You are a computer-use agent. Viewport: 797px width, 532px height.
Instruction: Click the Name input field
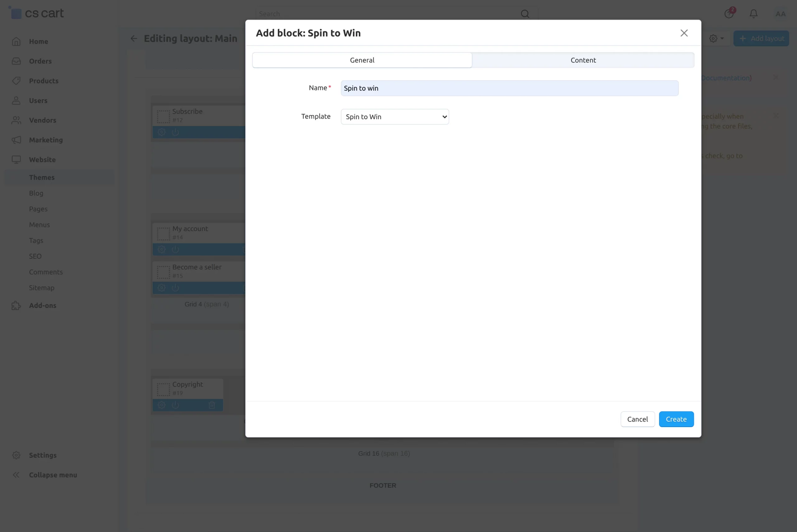(509, 88)
